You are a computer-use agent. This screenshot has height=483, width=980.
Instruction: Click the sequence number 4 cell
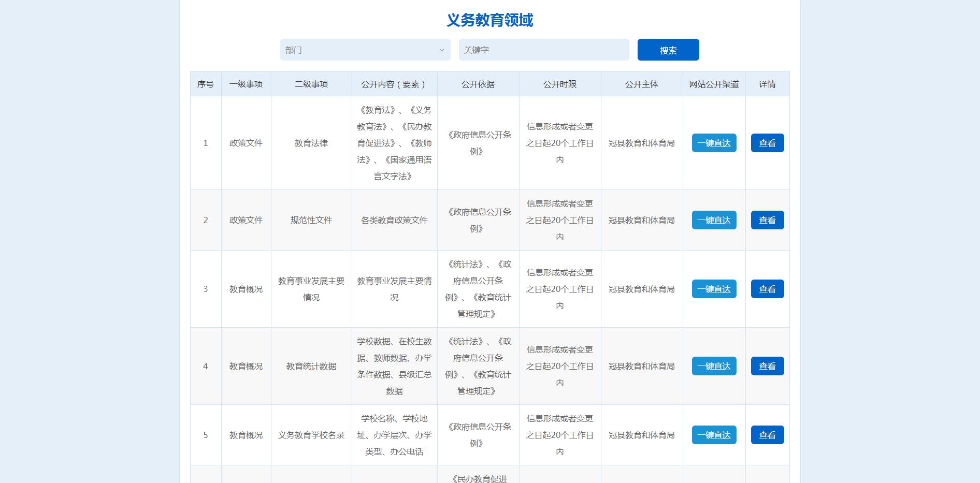[206, 366]
